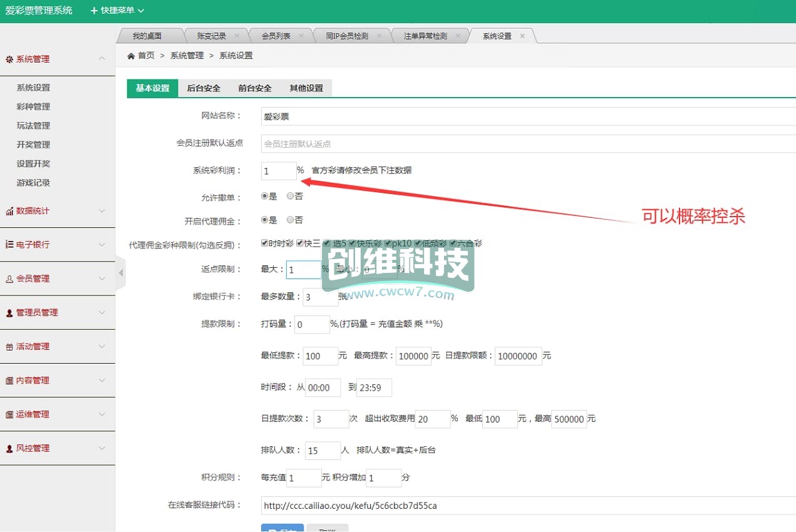Toggle the 快三 checkbox
This screenshot has height=532, width=796.
coord(300,243)
